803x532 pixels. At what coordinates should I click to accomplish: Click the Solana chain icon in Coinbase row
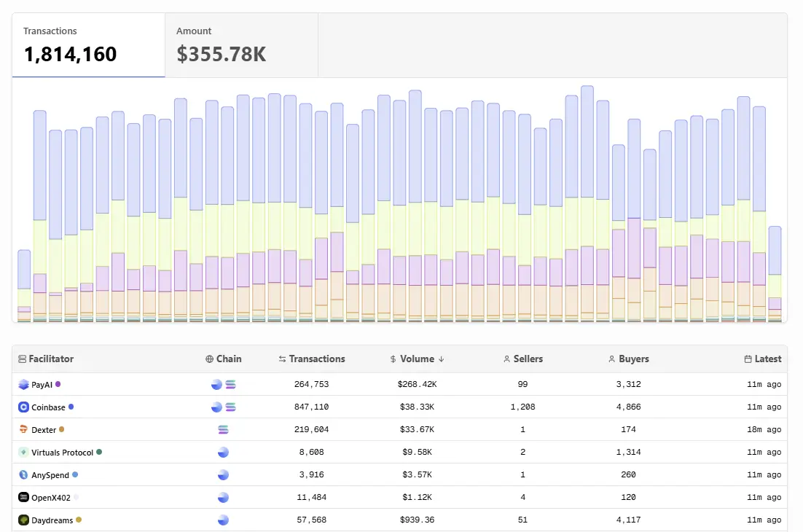231,407
